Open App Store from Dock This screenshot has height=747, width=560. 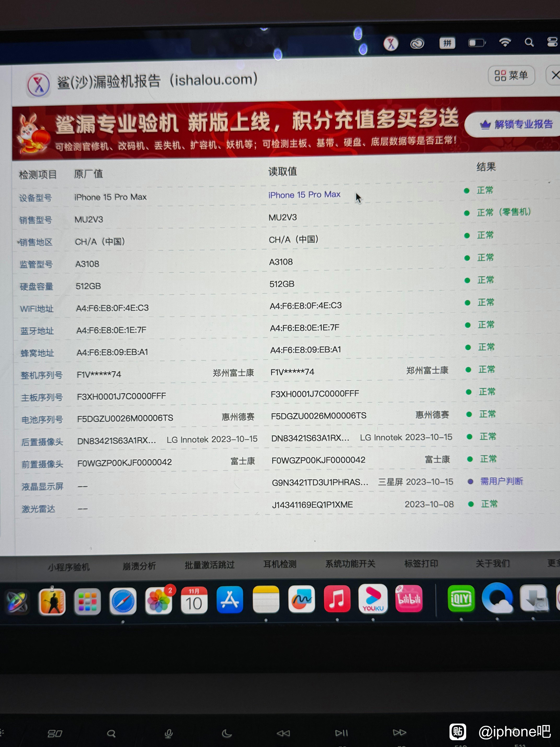[x=230, y=600]
